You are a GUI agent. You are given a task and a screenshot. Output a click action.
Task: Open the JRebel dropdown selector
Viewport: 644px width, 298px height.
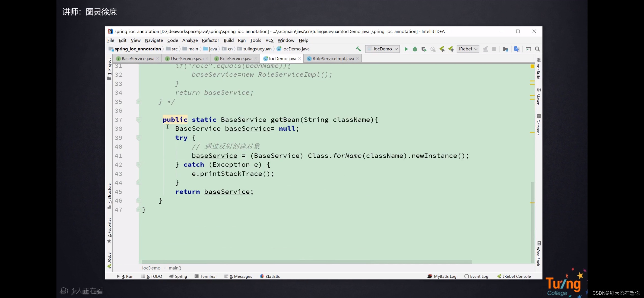click(x=468, y=49)
